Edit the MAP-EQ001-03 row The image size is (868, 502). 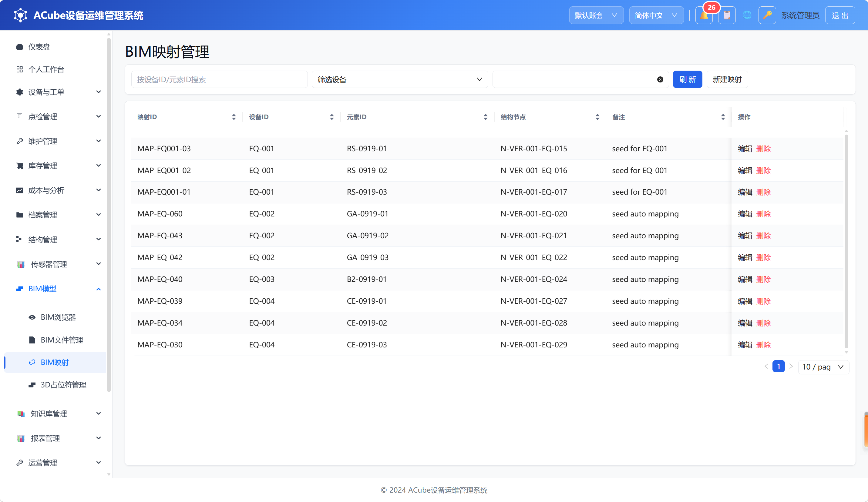(745, 149)
